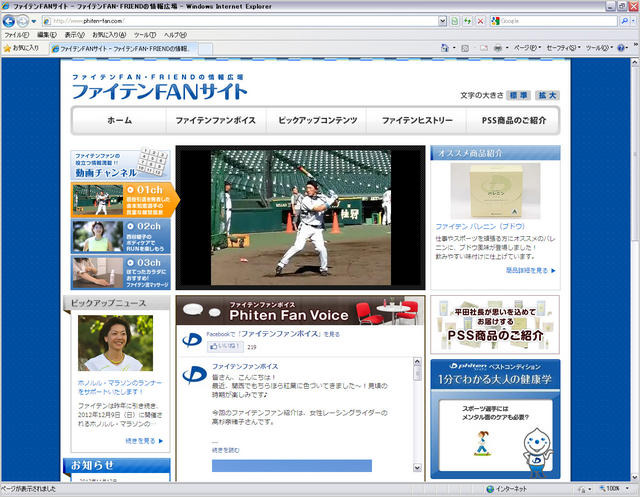The height and width of the screenshot is (497, 640).
Task: Click the read mail icon
Action: [x=484, y=48]
